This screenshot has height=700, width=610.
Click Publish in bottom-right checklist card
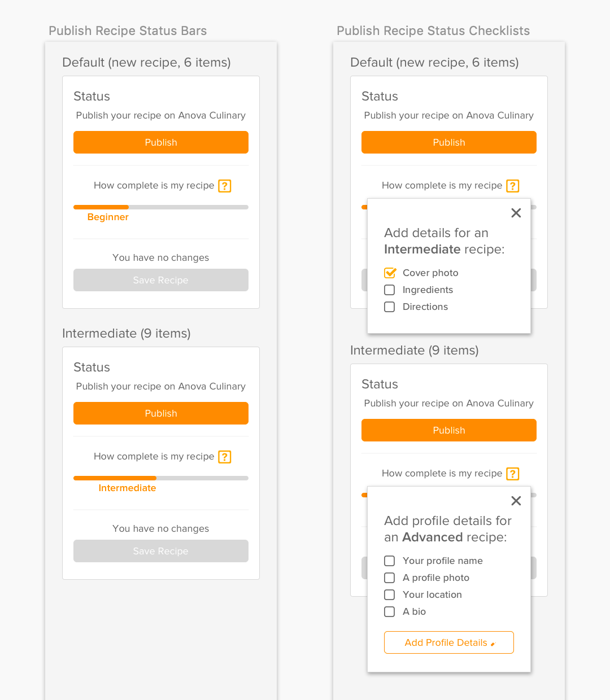(x=449, y=430)
